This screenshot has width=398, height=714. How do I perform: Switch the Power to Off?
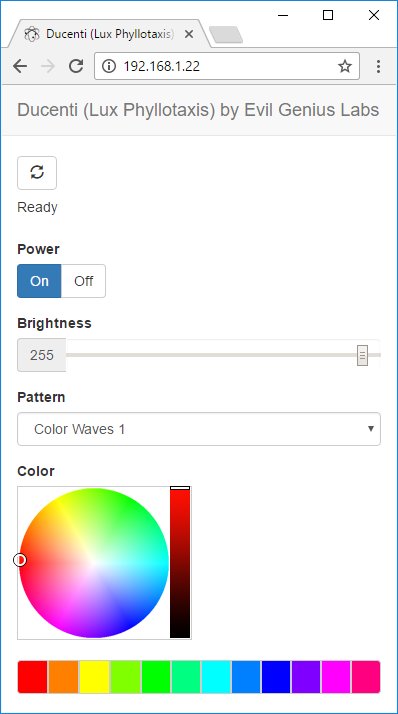[83, 281]
